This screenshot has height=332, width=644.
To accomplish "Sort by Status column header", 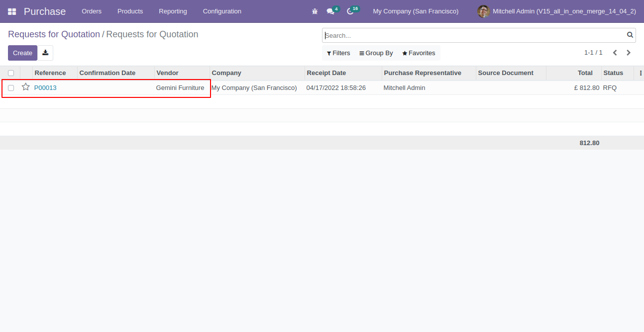I will [618, 73].
